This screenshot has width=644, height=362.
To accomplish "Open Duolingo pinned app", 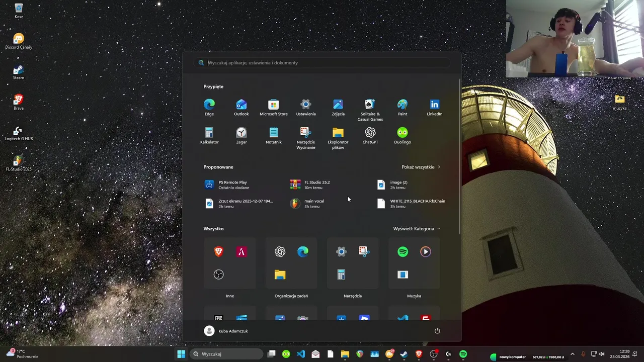I will [403, 136].
